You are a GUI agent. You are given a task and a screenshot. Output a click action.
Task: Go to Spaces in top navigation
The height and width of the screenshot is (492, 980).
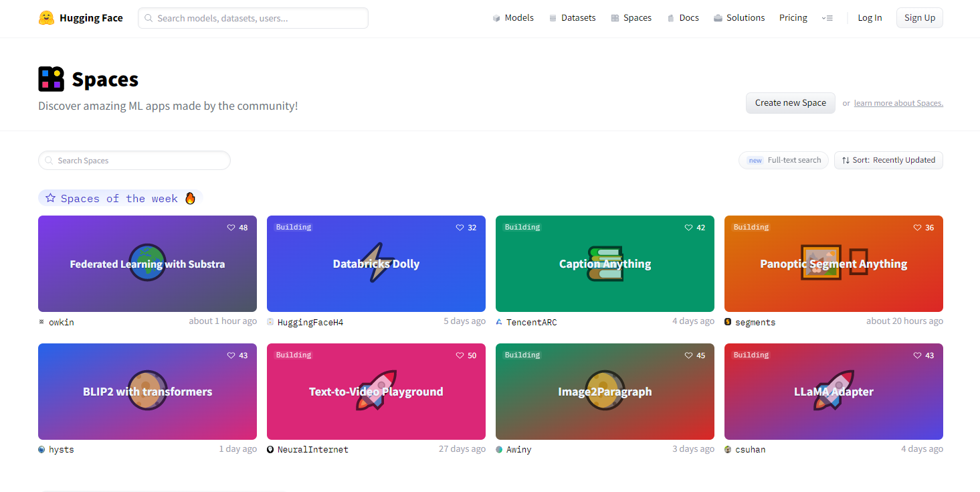pyautogui.click(x=631, y=18)
